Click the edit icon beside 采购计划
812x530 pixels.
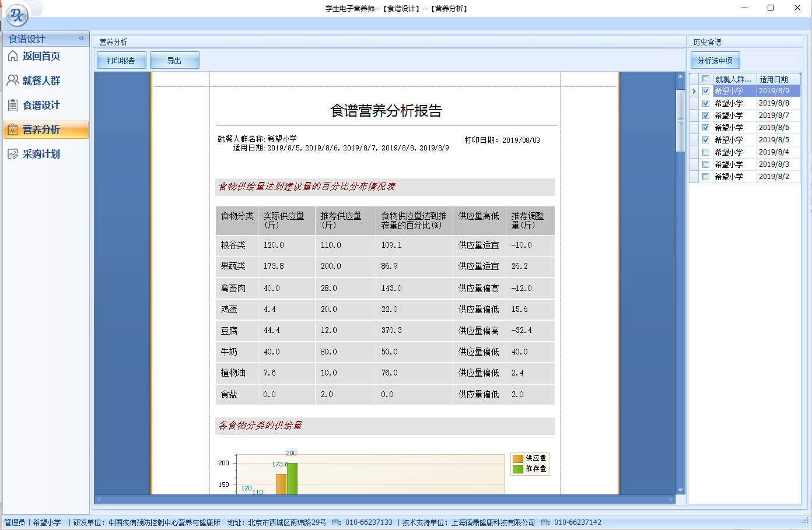13,154
